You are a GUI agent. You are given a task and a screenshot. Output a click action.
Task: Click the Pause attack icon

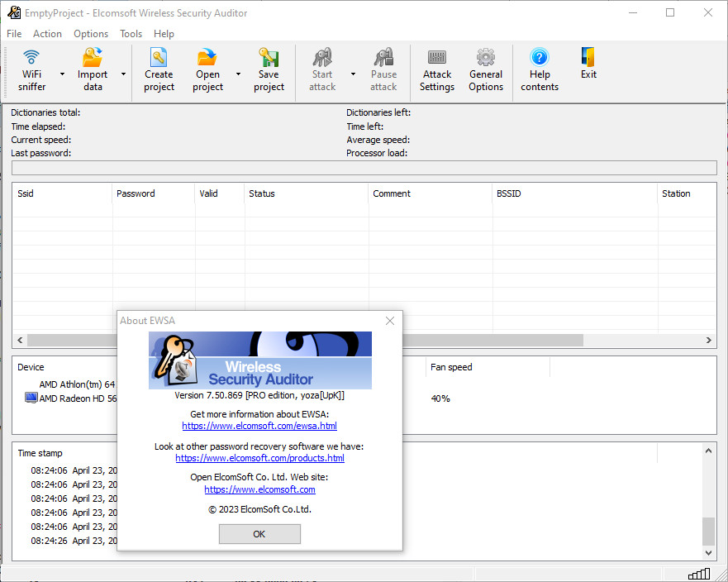383,58
